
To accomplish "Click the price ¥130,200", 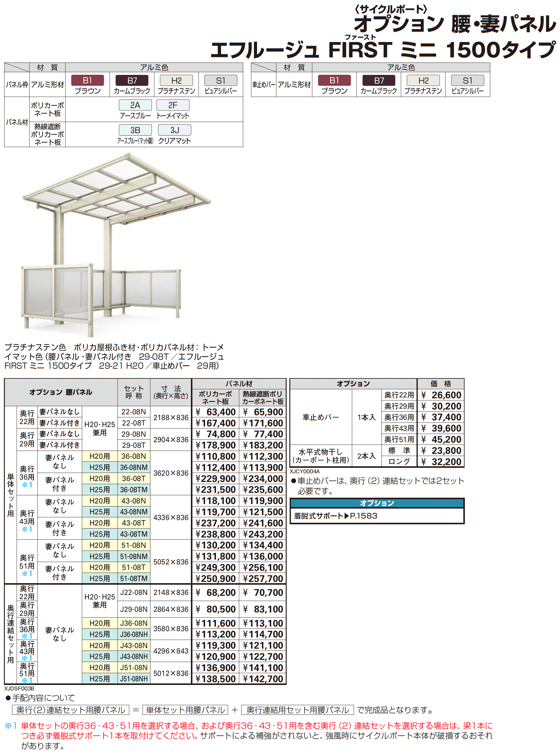I will [x=216, y=545].
